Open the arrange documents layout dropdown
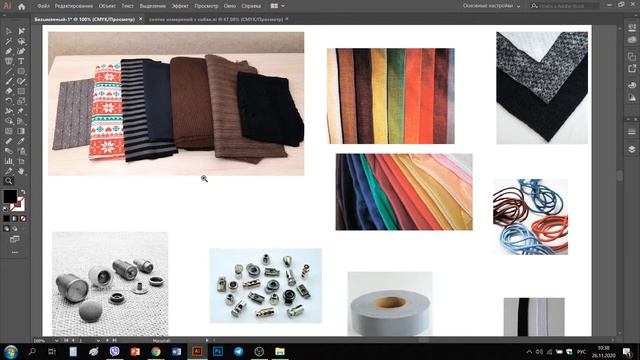 pyautogui.click(x=278, y=6)
